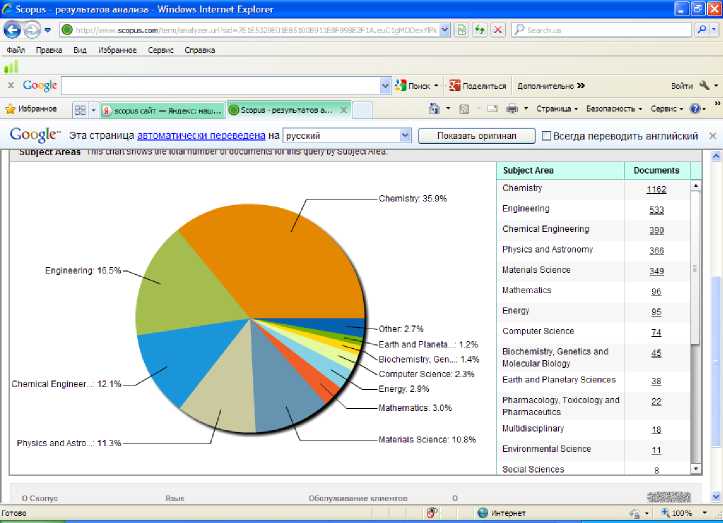
Task: Open the Materials Science 349 documents link
Action: 656,272
